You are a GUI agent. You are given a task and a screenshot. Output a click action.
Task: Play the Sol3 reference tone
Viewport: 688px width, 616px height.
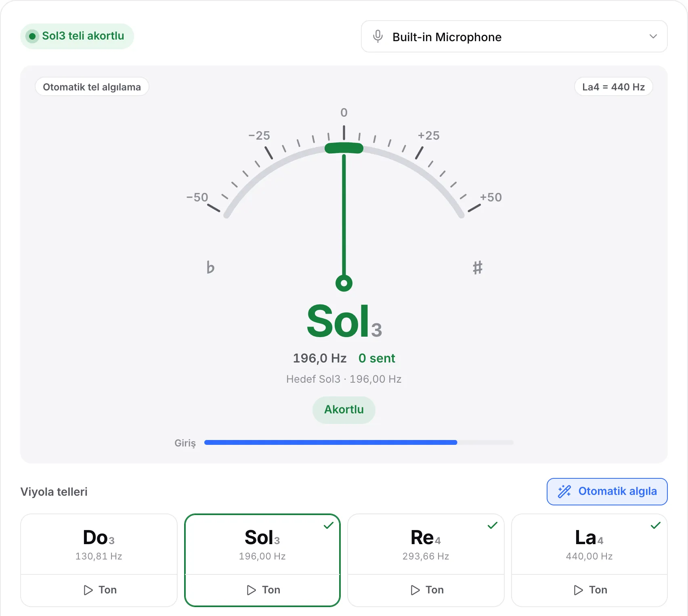click(262, 590)
